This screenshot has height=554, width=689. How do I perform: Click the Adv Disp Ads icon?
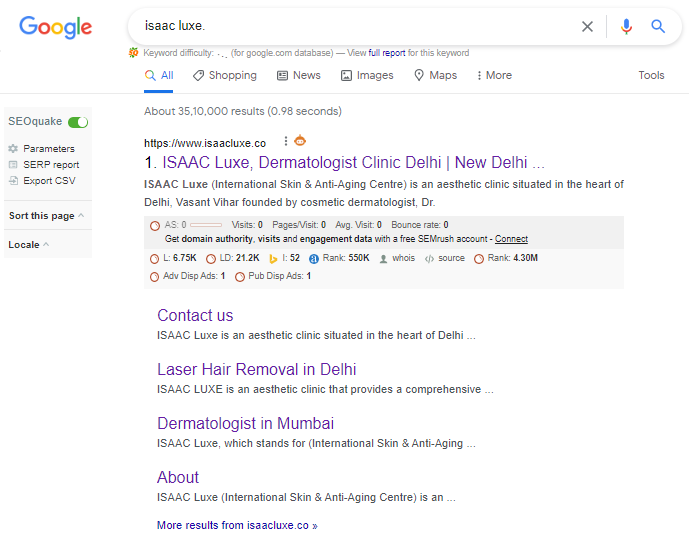click(154, 277)
